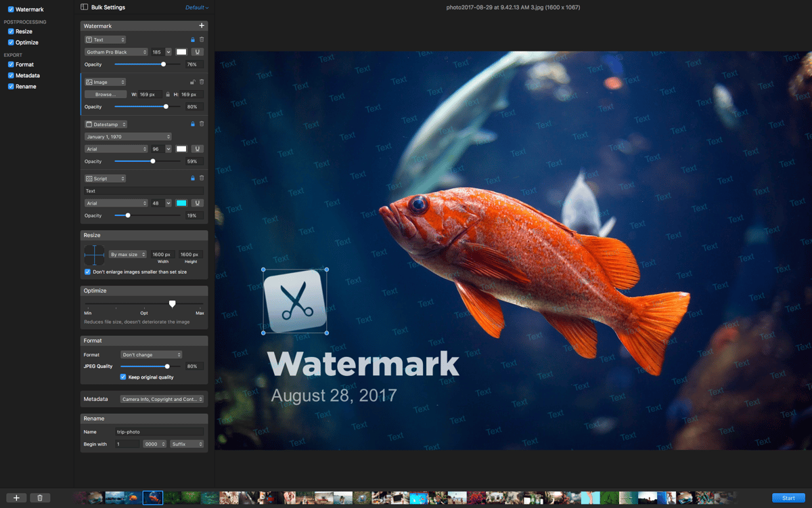The width and height of the screenshot is (812, 508).
Task: Open the 'January 1, 1970' date dropdown
Action: [x=127, y=136]
